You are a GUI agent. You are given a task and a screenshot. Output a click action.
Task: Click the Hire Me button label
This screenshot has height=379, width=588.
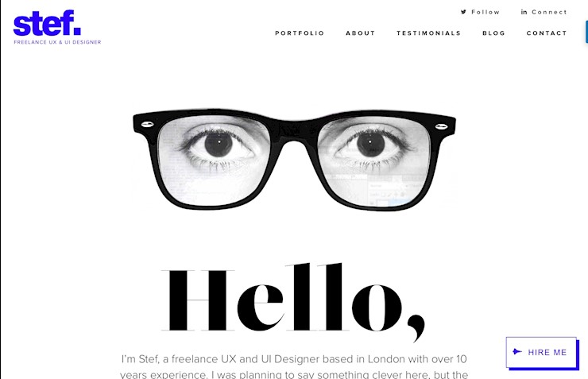pyautogui.click(x=547, y=353)
